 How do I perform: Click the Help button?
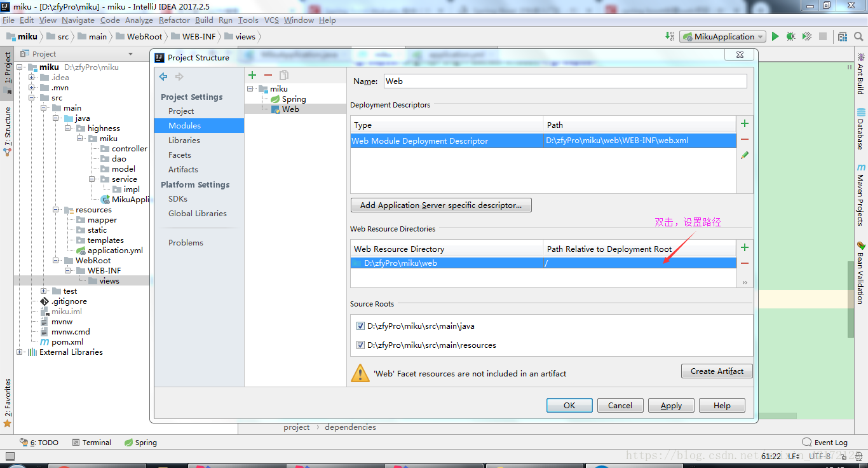(x=722, y=406)
